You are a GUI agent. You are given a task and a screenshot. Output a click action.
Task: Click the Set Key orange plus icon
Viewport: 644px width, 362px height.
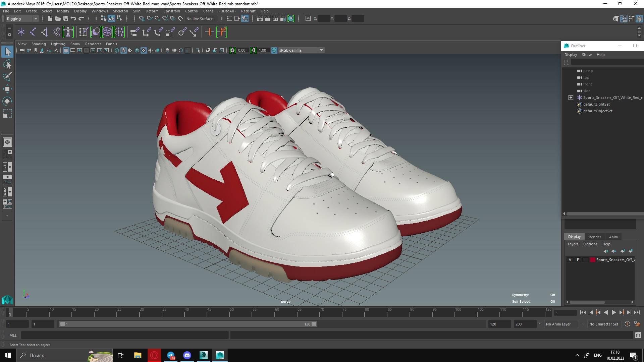(209, 32)
